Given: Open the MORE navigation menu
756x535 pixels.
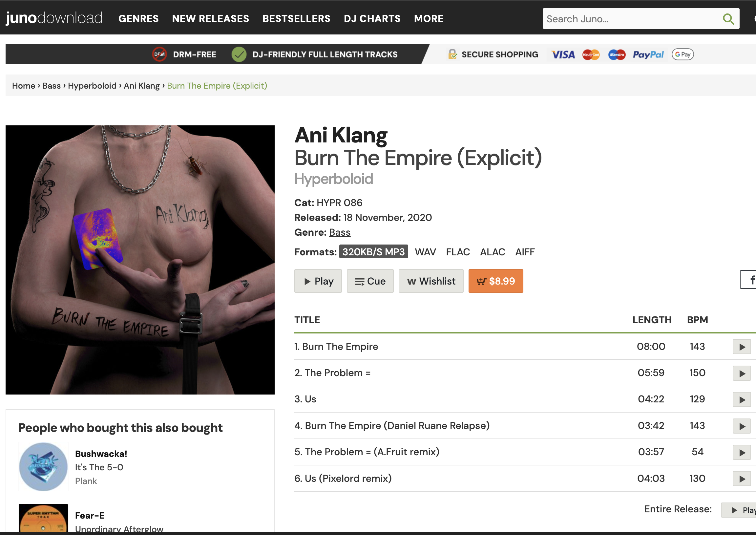Looking at the screenshot, I should (x=429, y=18).
